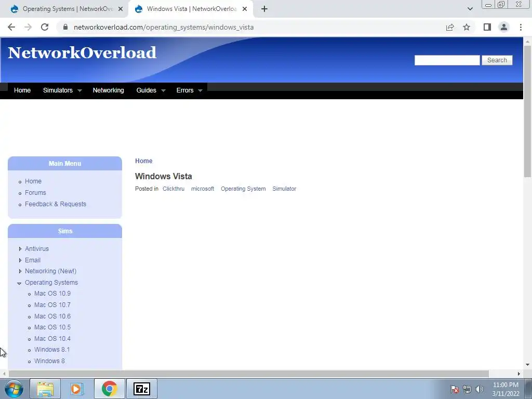This screenshot has width=532, height=399.
Task: Open the Windows 8.1 simulator link
Action: coord(52,350)
